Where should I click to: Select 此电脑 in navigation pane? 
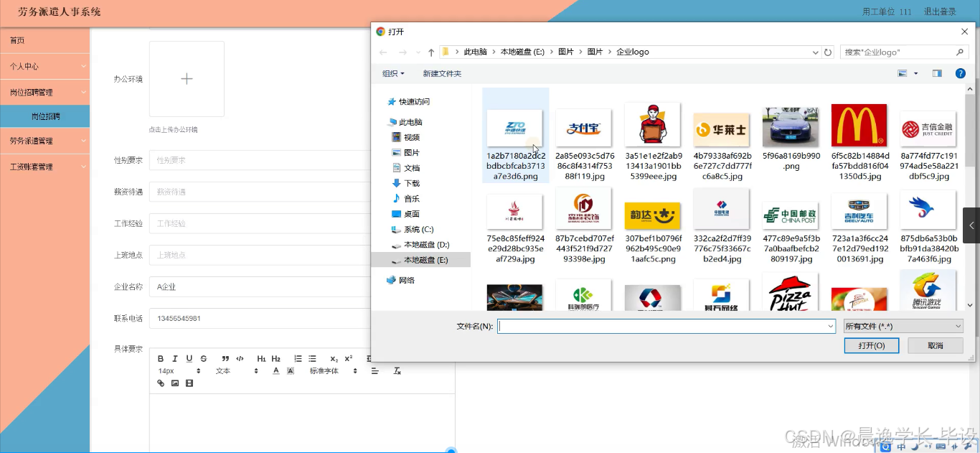coord(405,122)
